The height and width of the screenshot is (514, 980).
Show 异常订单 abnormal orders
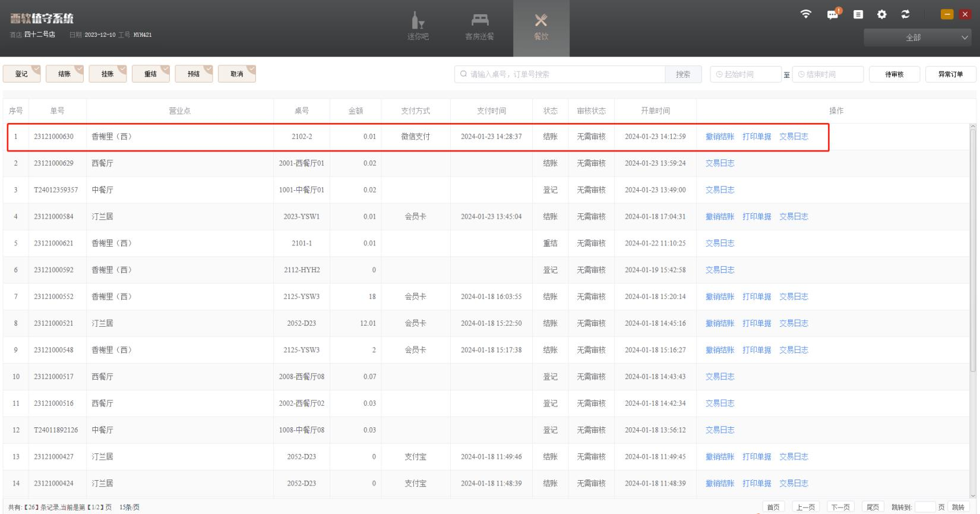[x=950, y=74]
